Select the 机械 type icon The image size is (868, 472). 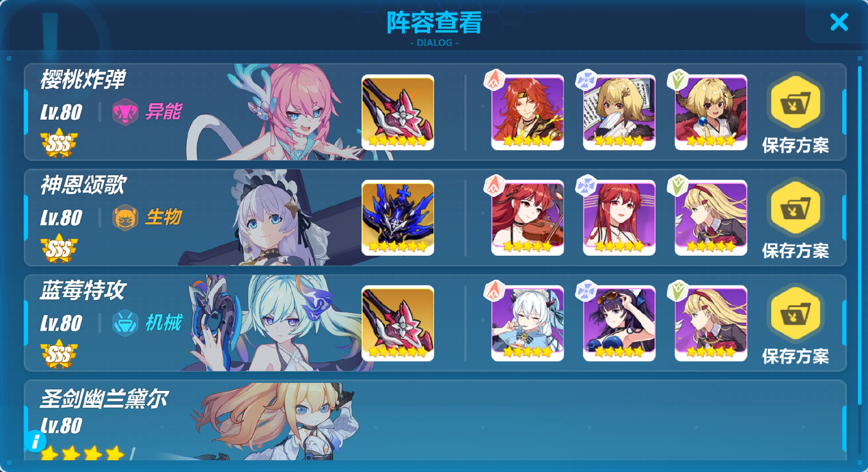click(x=125, y=323)
